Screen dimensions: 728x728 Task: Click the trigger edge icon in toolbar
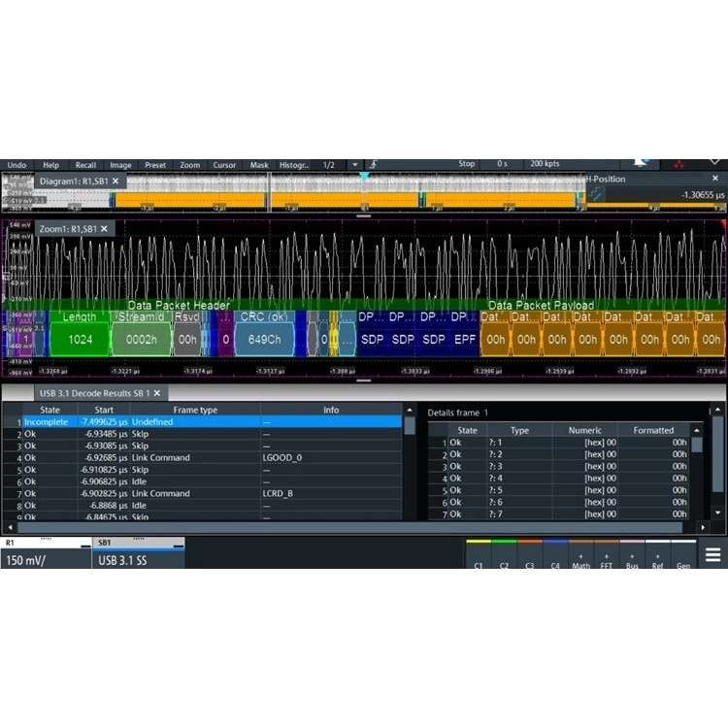(x=373, y=164)
